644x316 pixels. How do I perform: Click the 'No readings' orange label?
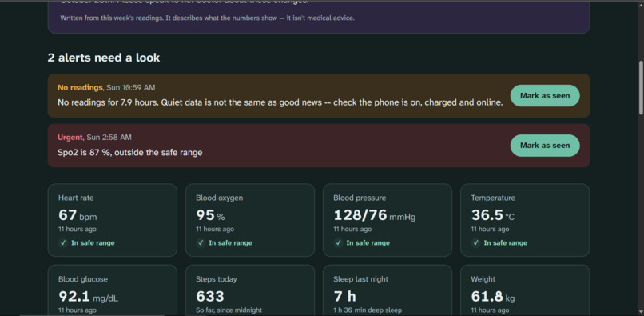pyautogui.click(x=80, y=88)
